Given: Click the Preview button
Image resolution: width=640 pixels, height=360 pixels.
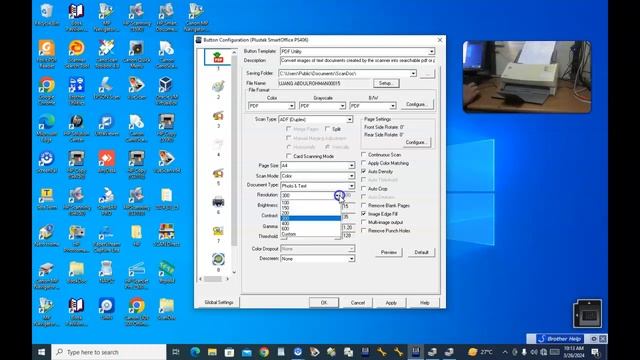Looking at the screenshot, I should coord(389,252).
